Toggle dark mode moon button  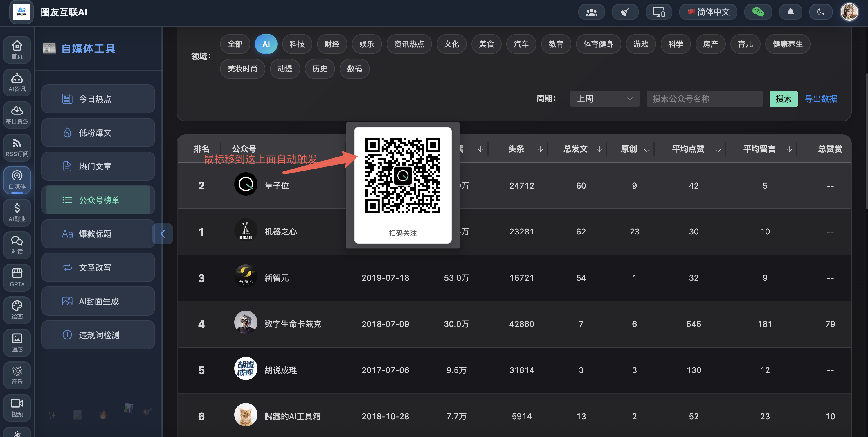pos(821,12)
